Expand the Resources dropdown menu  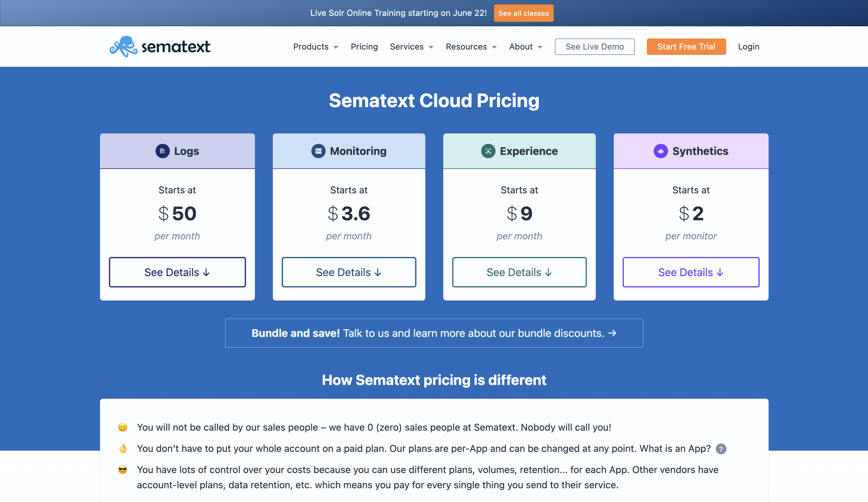471,46
